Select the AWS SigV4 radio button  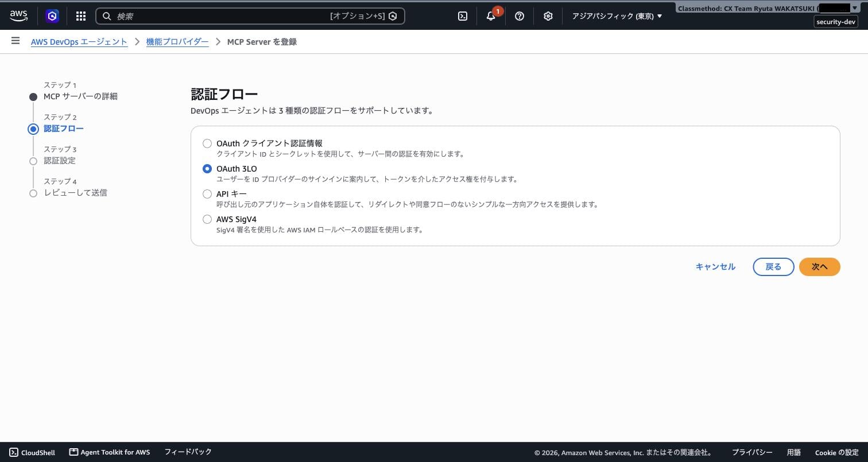click(x=207, y=219)
